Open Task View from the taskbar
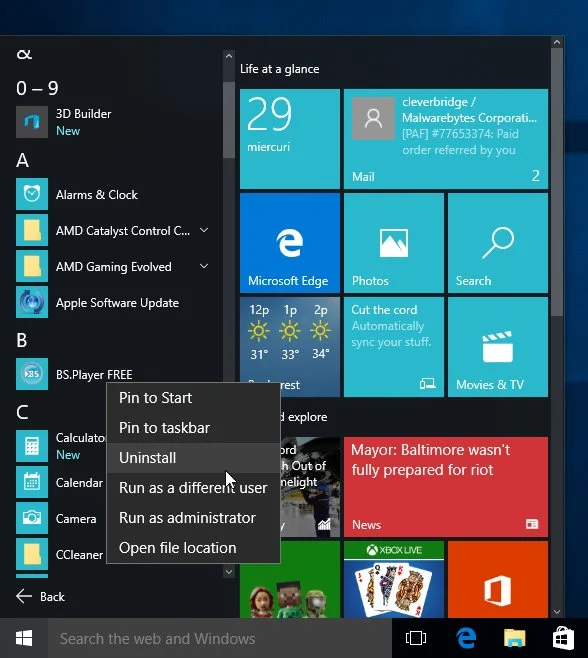Image resolution: width=588 pixels, height=658 pixels. tap(416, 638)
